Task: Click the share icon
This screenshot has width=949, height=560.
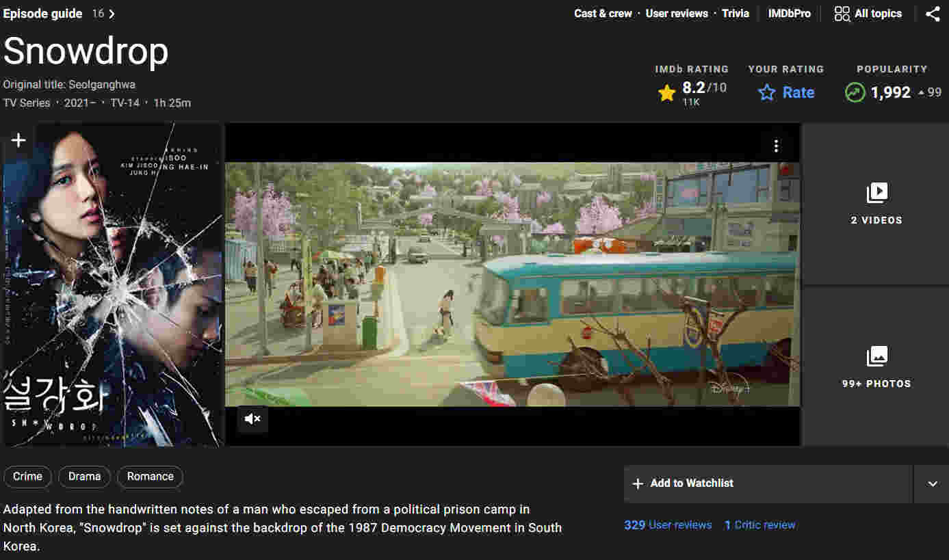Action: [933, 14]
